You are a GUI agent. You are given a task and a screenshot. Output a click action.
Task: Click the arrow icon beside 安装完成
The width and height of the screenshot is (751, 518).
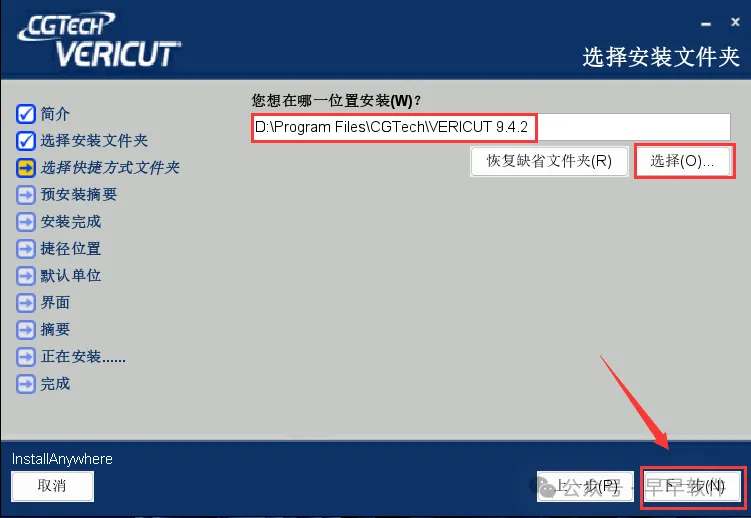pyautogui.click(x=25, y=222)
